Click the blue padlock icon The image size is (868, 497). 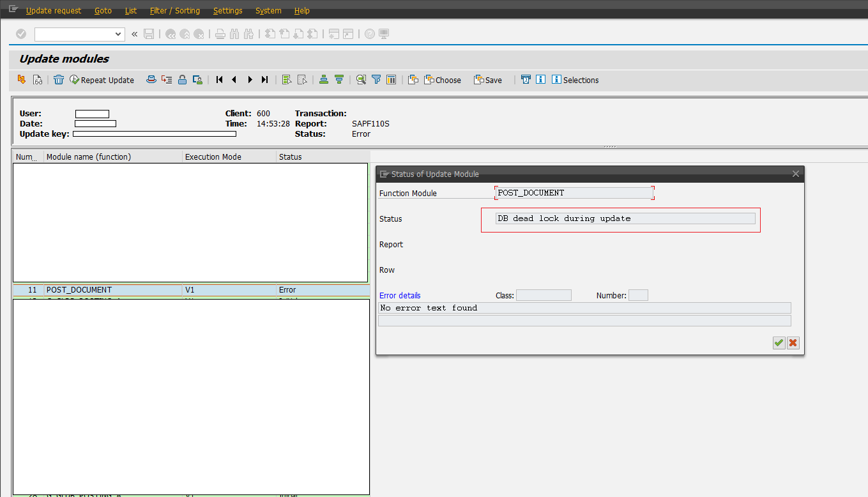pyautogui.click(x=182, y=80)
